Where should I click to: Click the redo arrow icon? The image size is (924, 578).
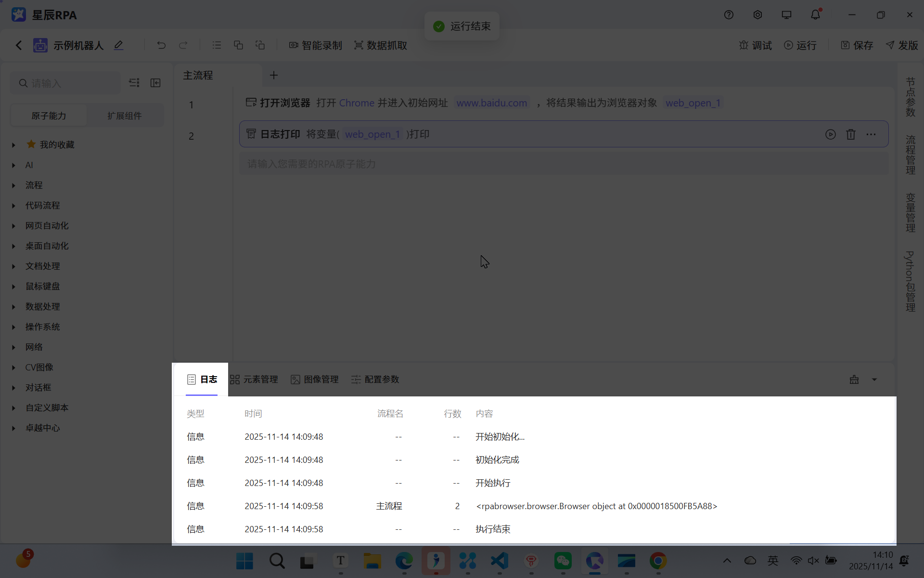click(x=183, y=45)
